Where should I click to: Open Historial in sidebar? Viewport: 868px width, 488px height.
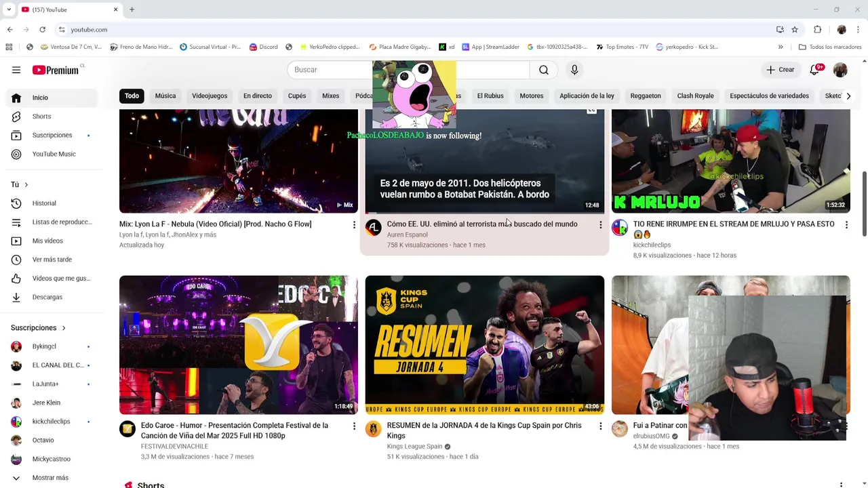(52, 203)
